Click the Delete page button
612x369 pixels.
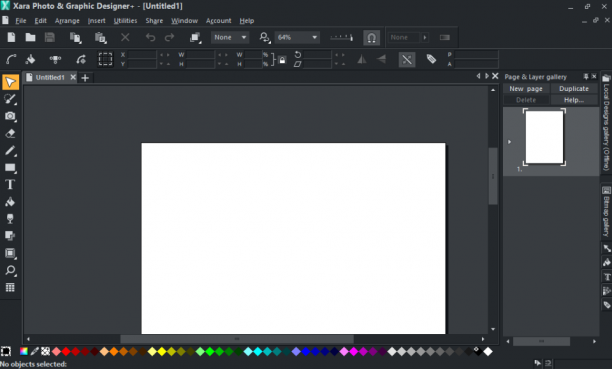[x=526, y=100]
